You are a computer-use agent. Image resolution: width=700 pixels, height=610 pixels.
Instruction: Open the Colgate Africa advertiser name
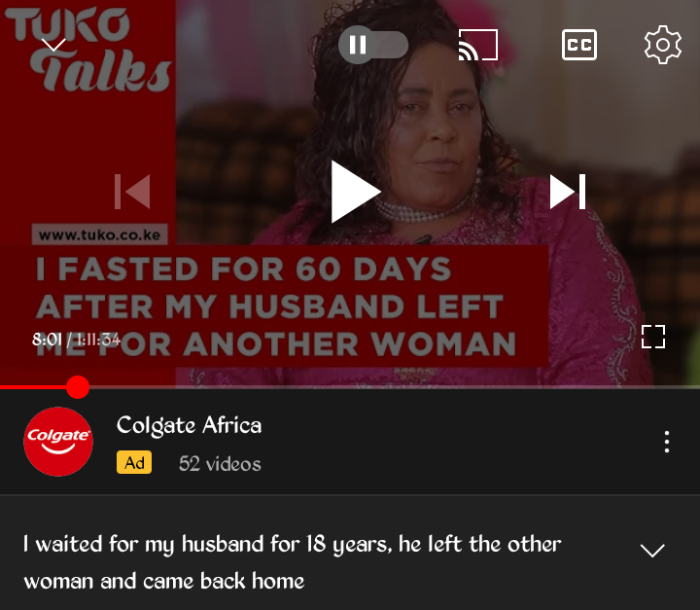pyautogui.click(x=189, y=425)
